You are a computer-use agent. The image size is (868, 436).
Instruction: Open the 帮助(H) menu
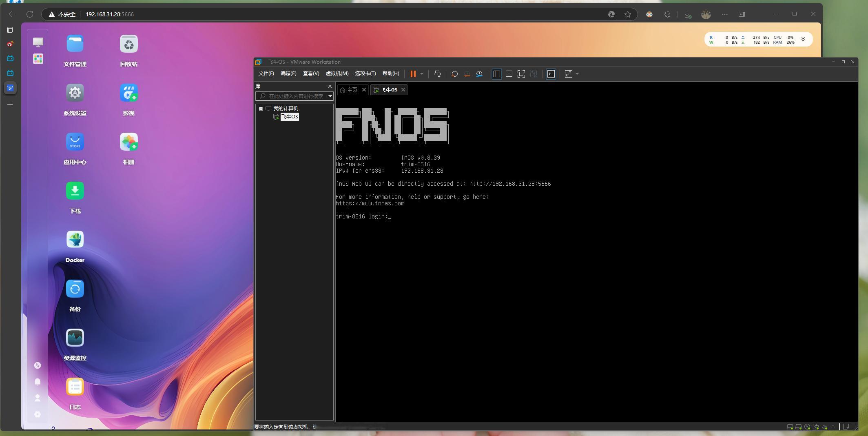point(391,73)
